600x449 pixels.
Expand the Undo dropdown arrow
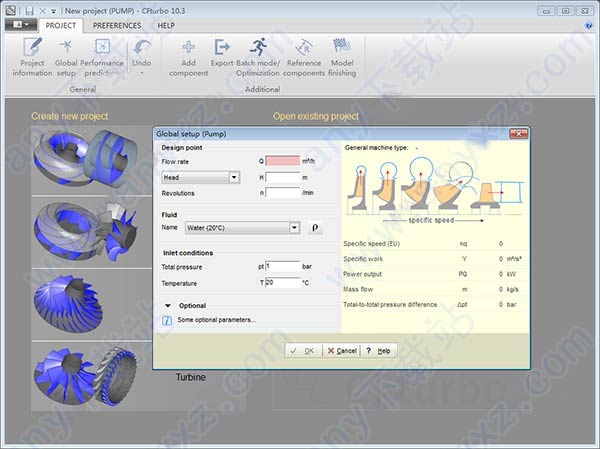[x=142, y=73]
